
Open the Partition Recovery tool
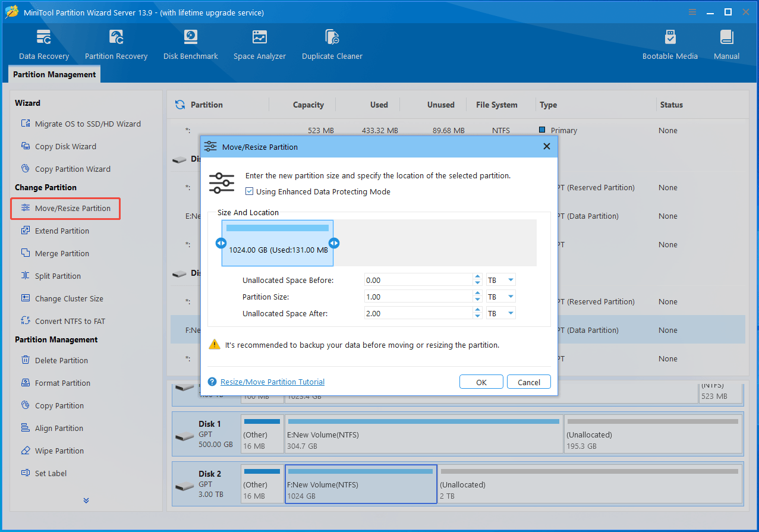tap(116, 45)
